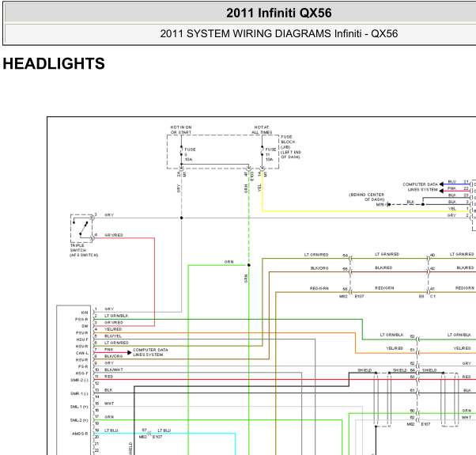
Task: Click the "HOT AT ALL TIMES" label
Action: point(262,130)
